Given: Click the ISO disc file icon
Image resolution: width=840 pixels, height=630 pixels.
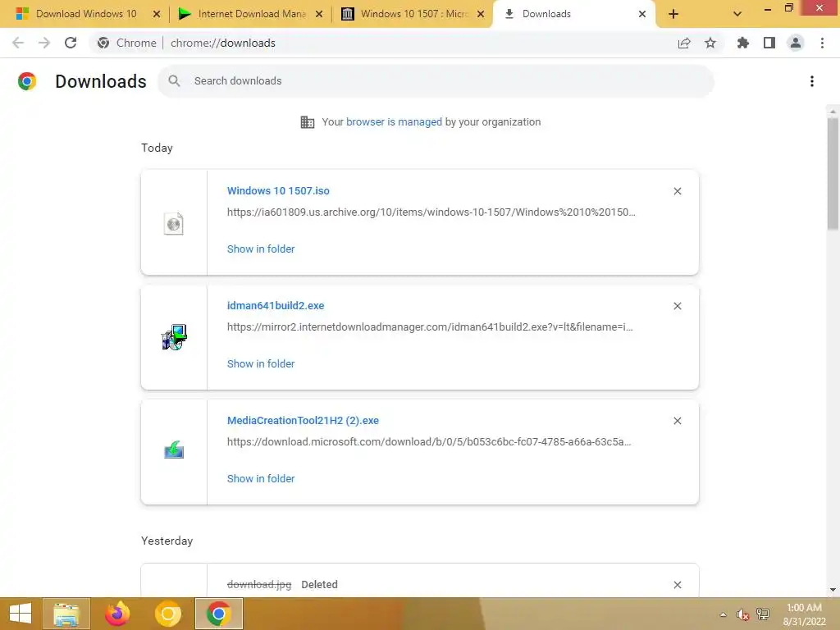Looking at the screenshot, I should coord(174,223).
